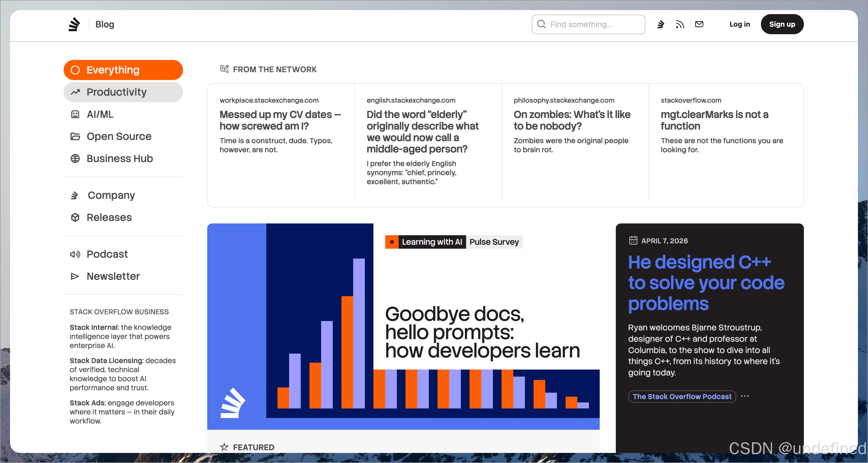
Task: Click the magnifying glass search icon
Action: coord(541,24)
